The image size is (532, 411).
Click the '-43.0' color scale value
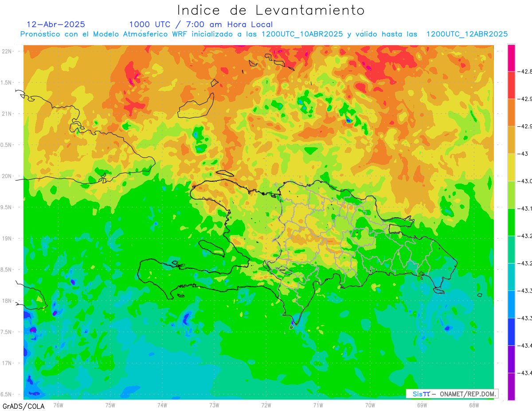[525, 181]
